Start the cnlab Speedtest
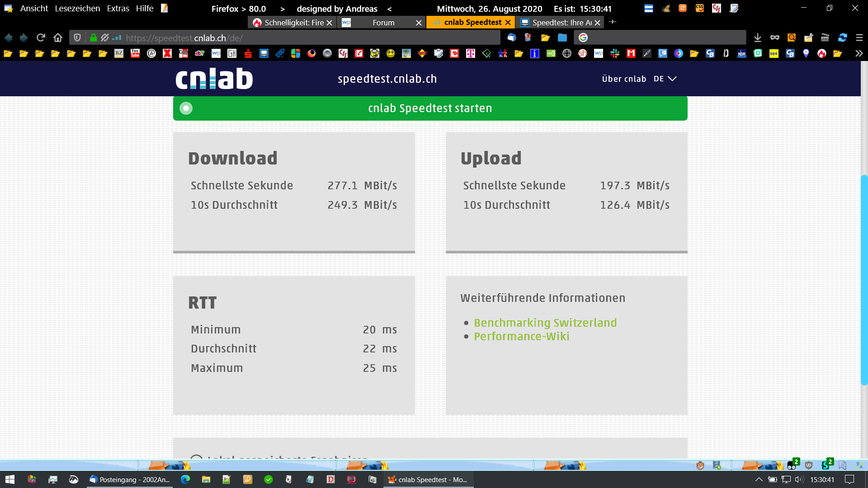The width and height of the screenshot is (868, 488). pyautogui.click(x=429, y=108)
